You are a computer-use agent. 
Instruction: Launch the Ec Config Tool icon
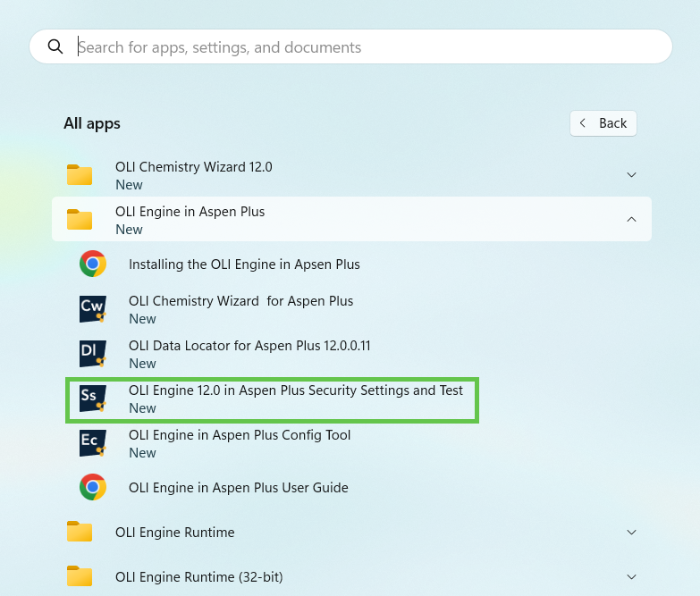pos(93,442)
